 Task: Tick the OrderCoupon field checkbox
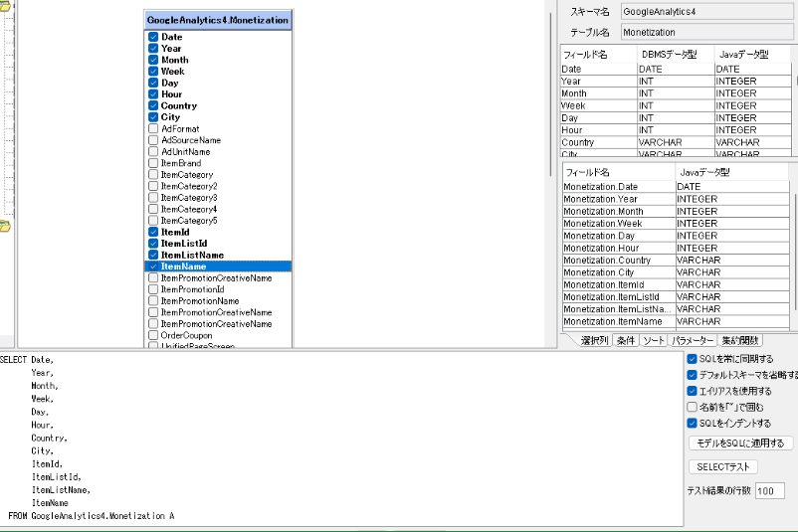pyautogui.click(x=153, y=335)
